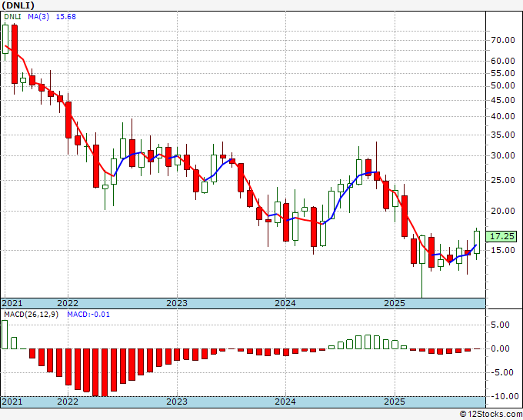Click the 70.00 price axis label
The width and height of the screenshot is (523, 420).
click(x=503, y=40)
